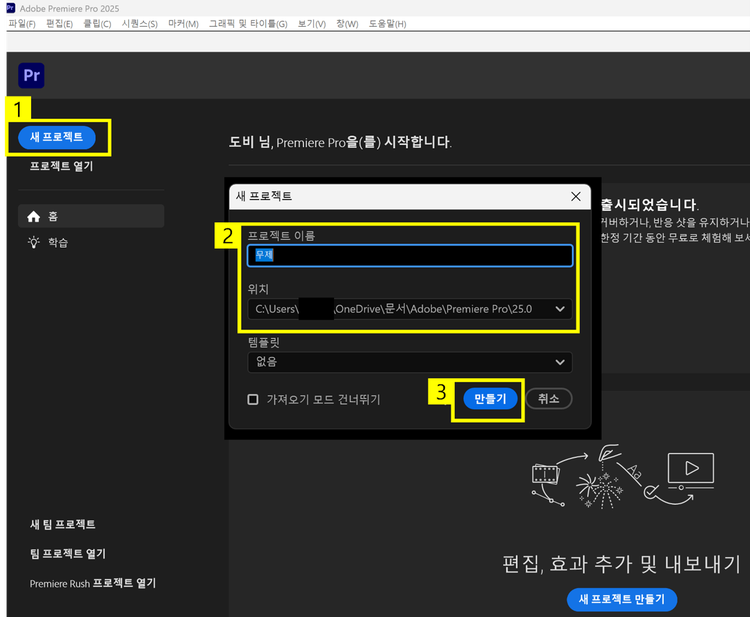Click 팀 프로젝트 열기 link

pyautogui.click(x=67, y=553)
